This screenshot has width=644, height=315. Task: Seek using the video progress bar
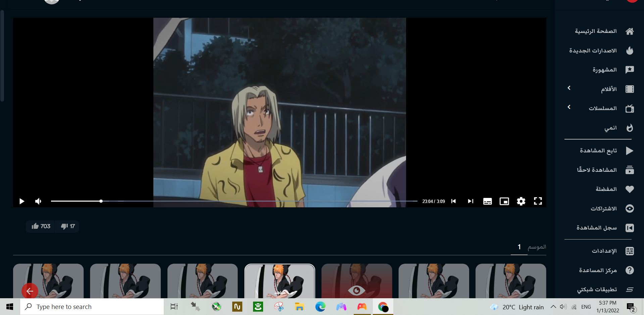[234, 201]
